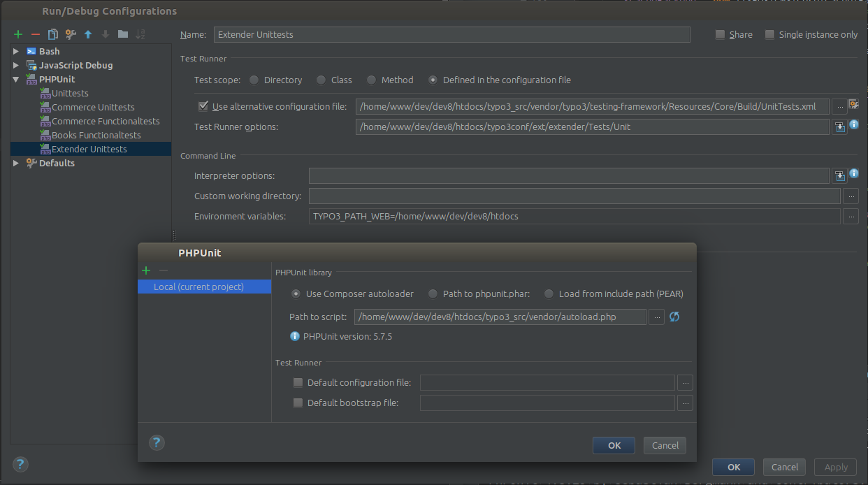Image resolution: width=868 pixels, height=485 pixels.
Task: Focus the Path to script field
Action: [500, 317]
